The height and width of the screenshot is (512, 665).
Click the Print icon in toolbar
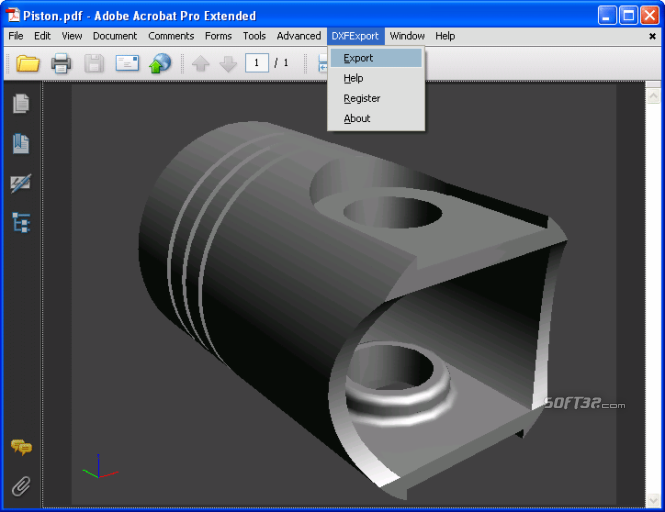click(x=61, y=64)
